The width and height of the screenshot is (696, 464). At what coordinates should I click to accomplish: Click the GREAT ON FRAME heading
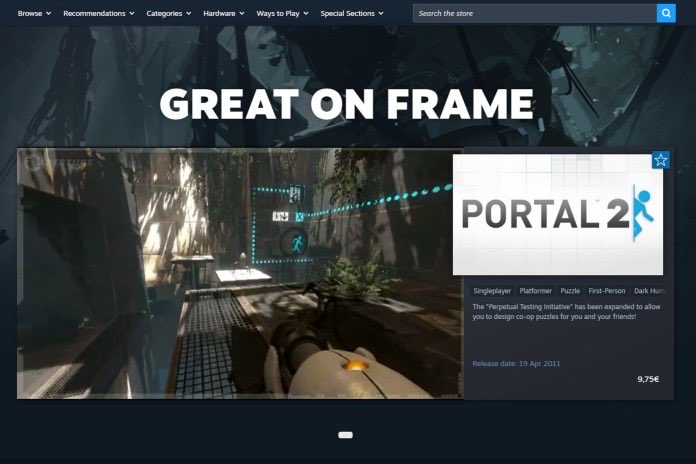click(346, 103)
